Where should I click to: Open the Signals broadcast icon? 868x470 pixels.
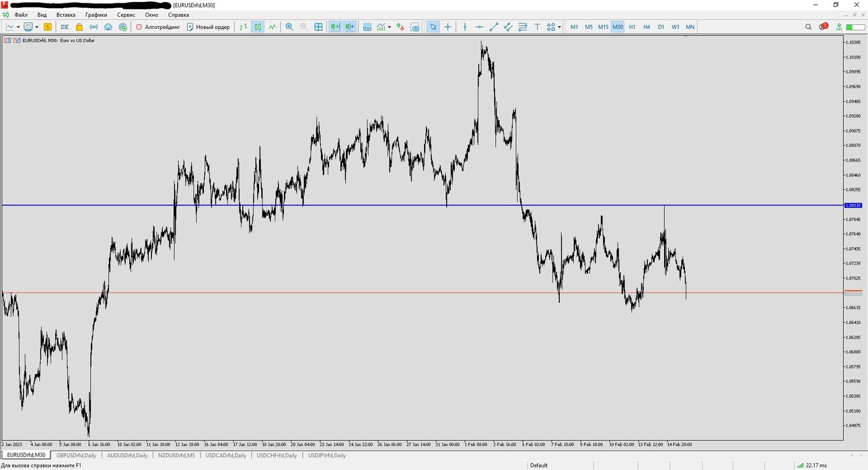94,27
